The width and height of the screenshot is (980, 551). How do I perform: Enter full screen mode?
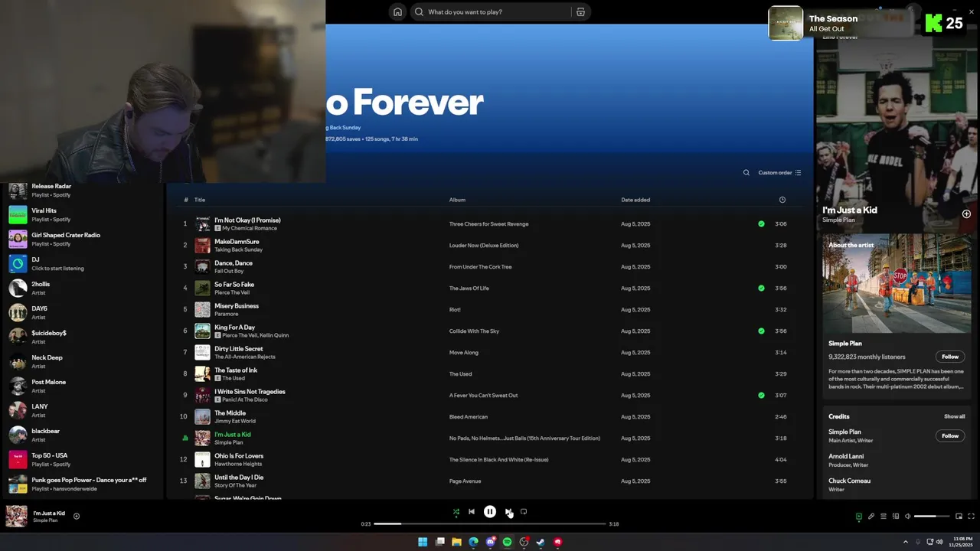pyautogui.click(x=971, y=517)
